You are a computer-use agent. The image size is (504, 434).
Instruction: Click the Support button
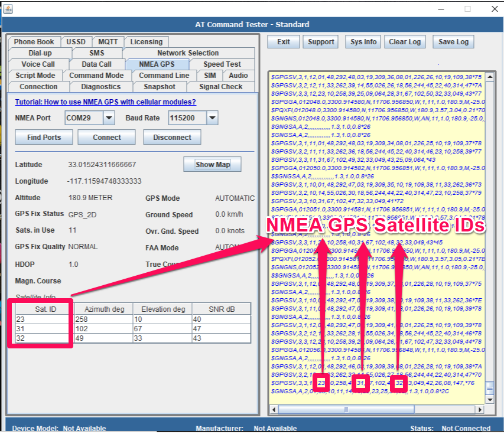click(x=321, y=42)
